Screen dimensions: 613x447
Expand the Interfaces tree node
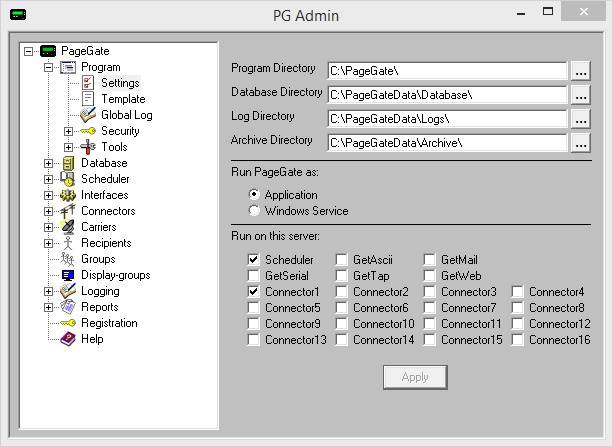[48, 195]
